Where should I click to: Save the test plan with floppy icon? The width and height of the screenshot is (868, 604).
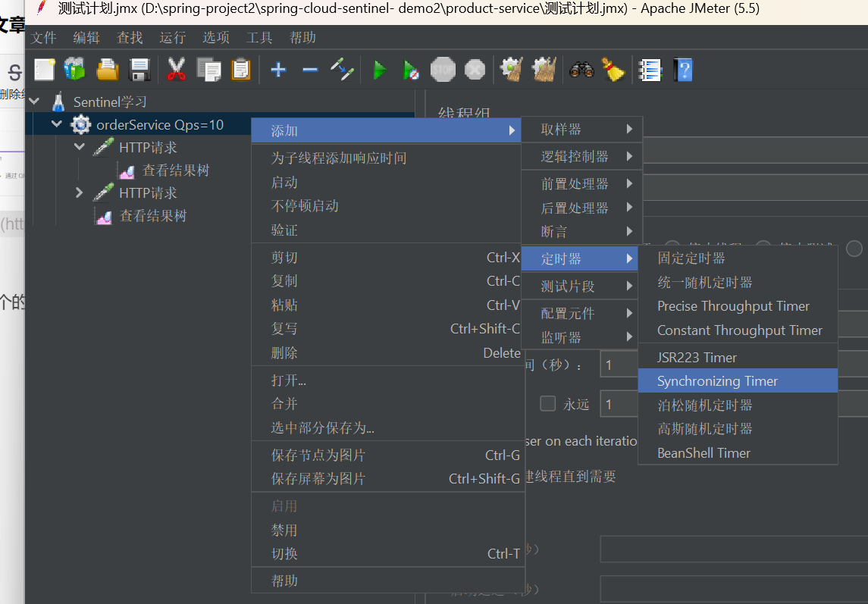tap(139, 70)
